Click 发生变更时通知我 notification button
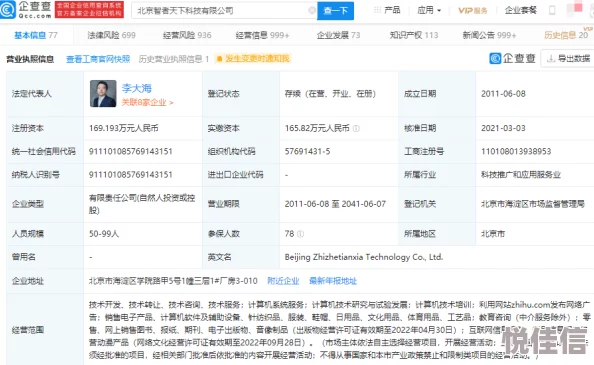The width and height of the screenshot is (594, 365). click(x=253, y=58)
